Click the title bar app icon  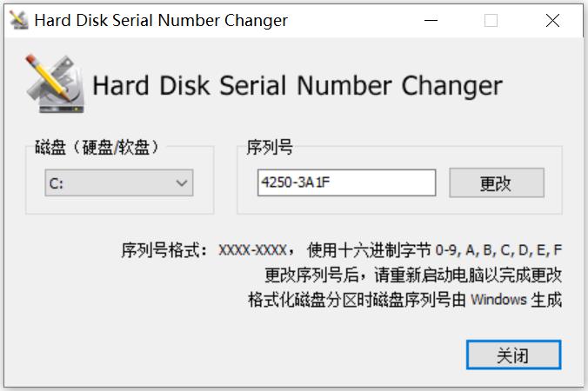pos(17,20)
